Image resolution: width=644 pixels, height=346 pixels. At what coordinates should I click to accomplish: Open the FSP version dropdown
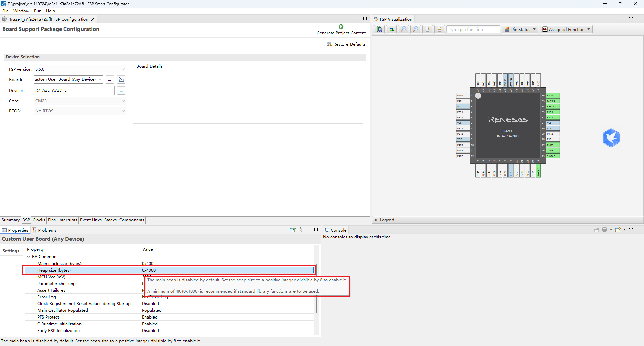[x=123, y=69]
